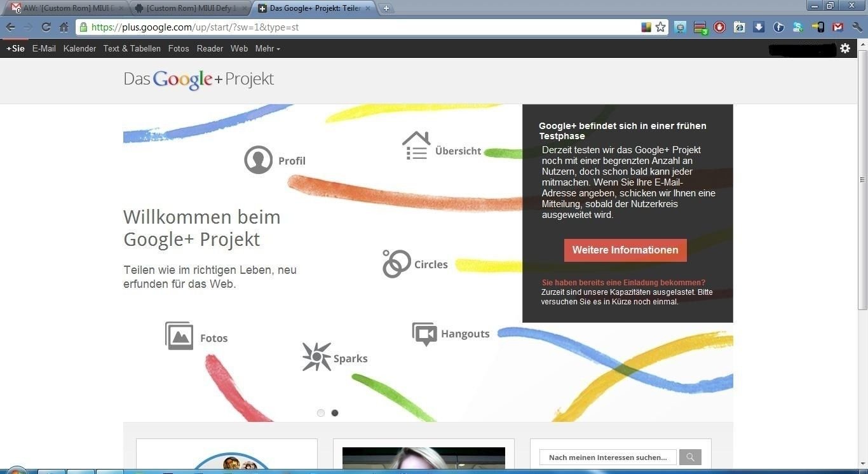Select the first carousel slide dot
868x474 pixels.
321,413
